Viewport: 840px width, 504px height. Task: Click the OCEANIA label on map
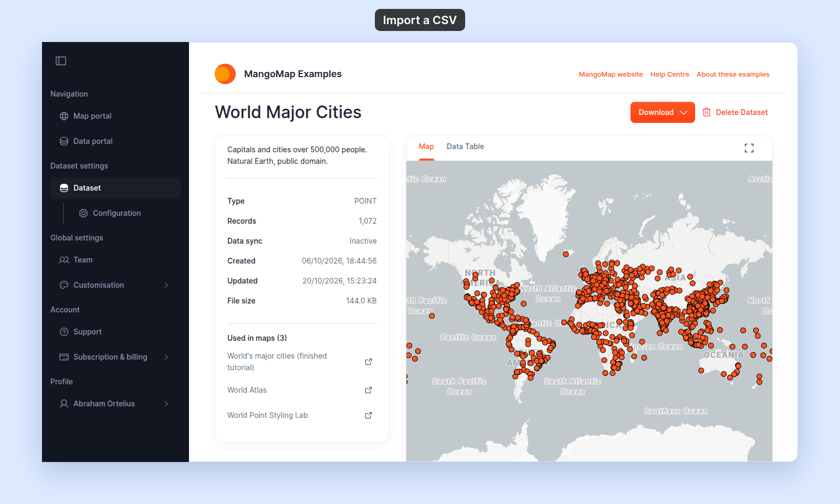point(724,355)
